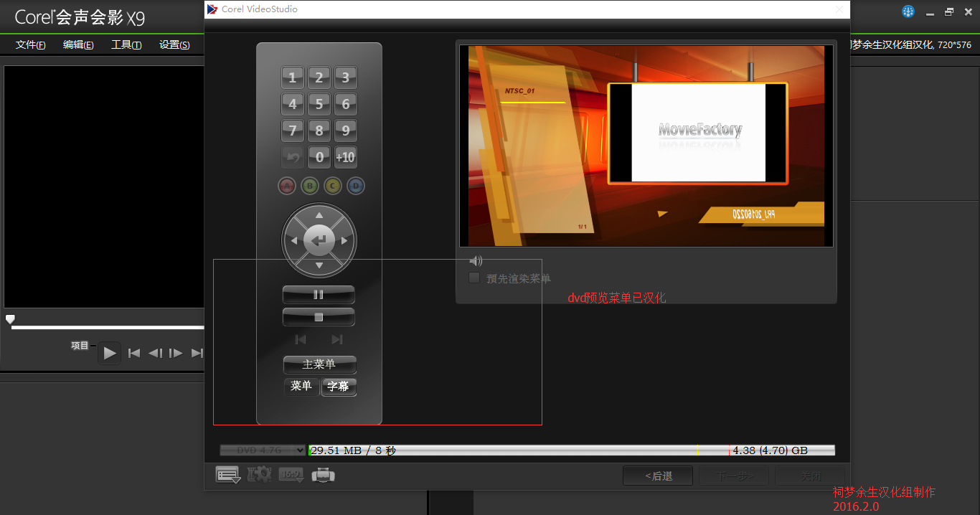Click the <后退 button
This screenshot has width=980, height=515.
658,476
